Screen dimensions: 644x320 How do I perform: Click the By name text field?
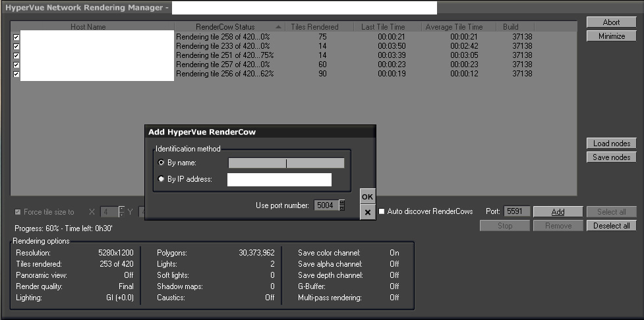click(x=286, y=163)
